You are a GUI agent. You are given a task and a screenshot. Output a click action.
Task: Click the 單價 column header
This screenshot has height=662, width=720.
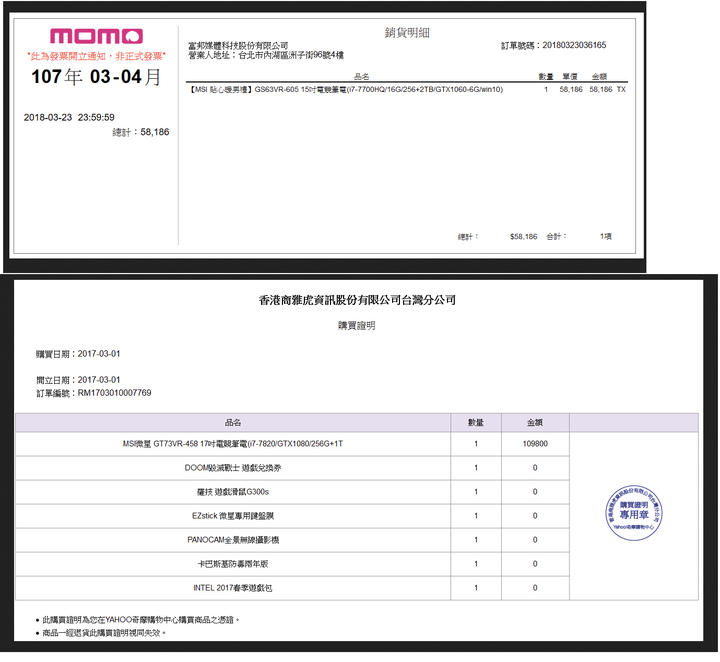(x=570, y=76)
